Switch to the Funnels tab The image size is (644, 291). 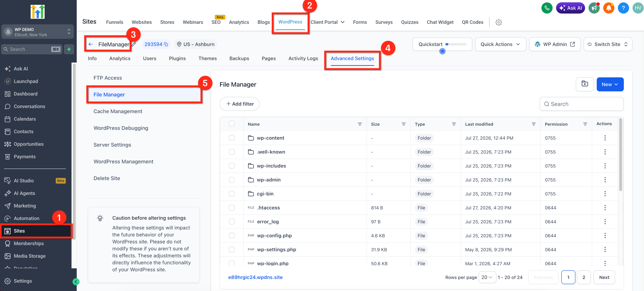click(x=114, y=22)
